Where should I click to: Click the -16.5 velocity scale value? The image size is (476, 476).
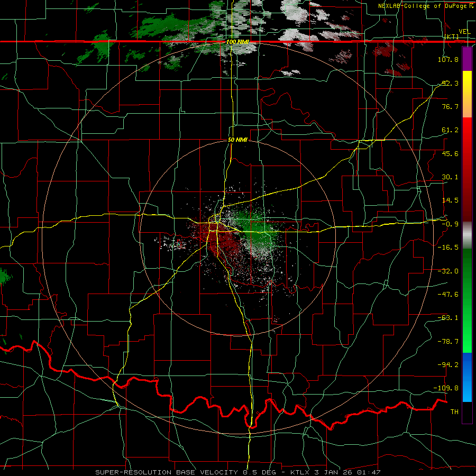point(448,248)
